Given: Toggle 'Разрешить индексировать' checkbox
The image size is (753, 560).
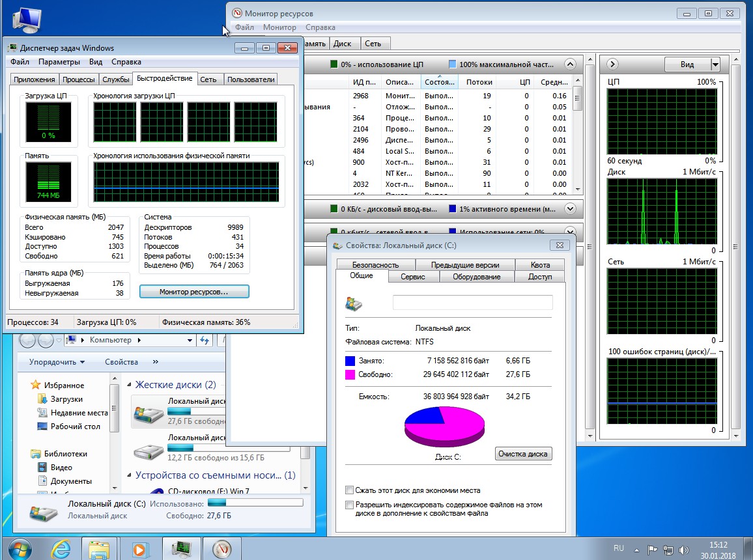Looking at the screenshot, I should click(x=350, y=505).
